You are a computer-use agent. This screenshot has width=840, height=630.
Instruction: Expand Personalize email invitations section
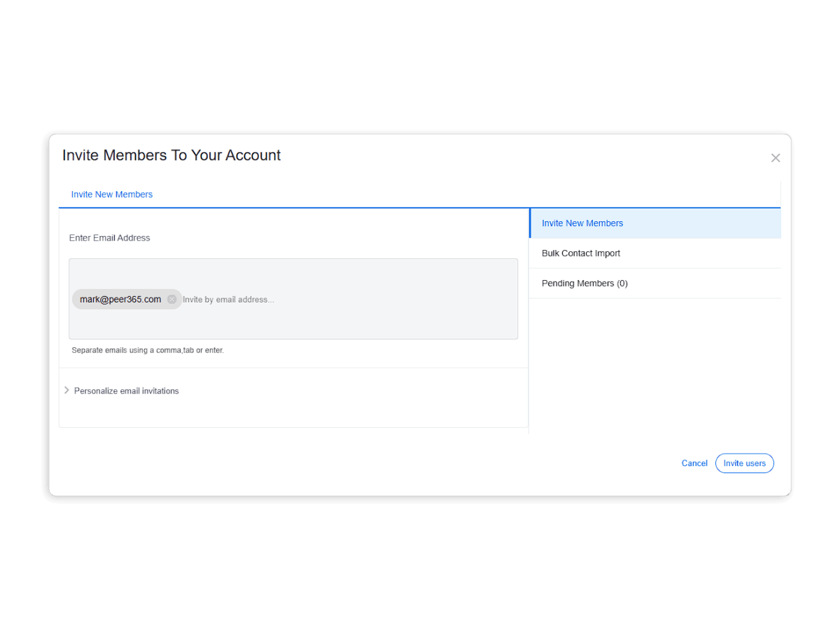(x=121, y=391)
